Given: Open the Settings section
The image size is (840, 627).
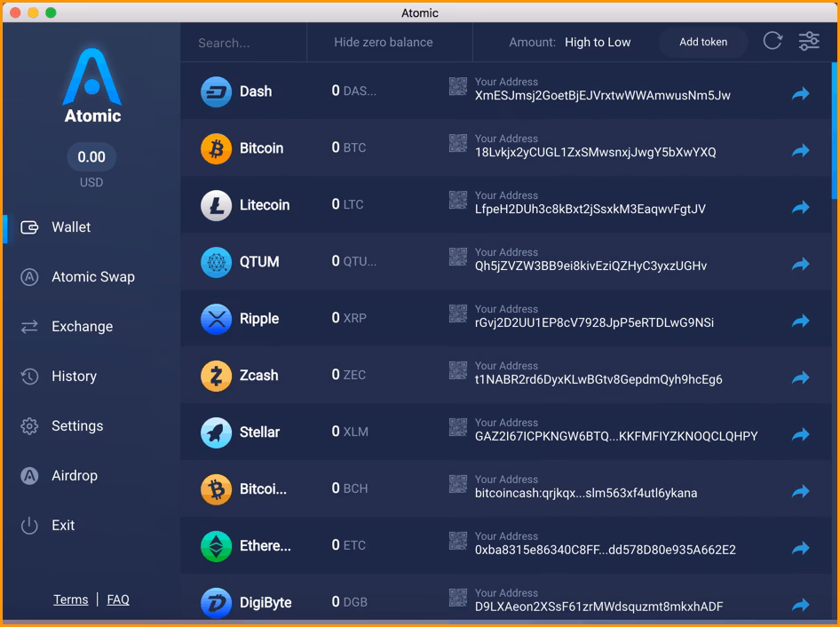Looking at the screenshot, I should [78, 425].
